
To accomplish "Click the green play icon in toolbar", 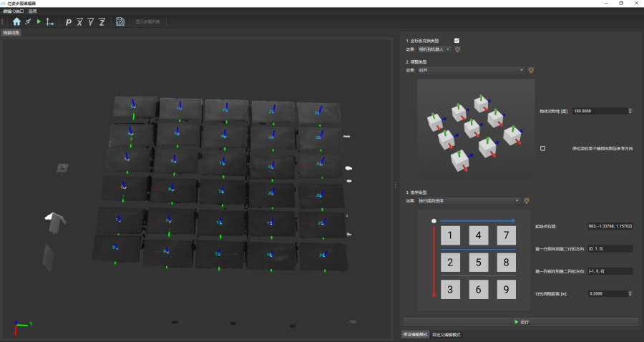I will (39, 21).
